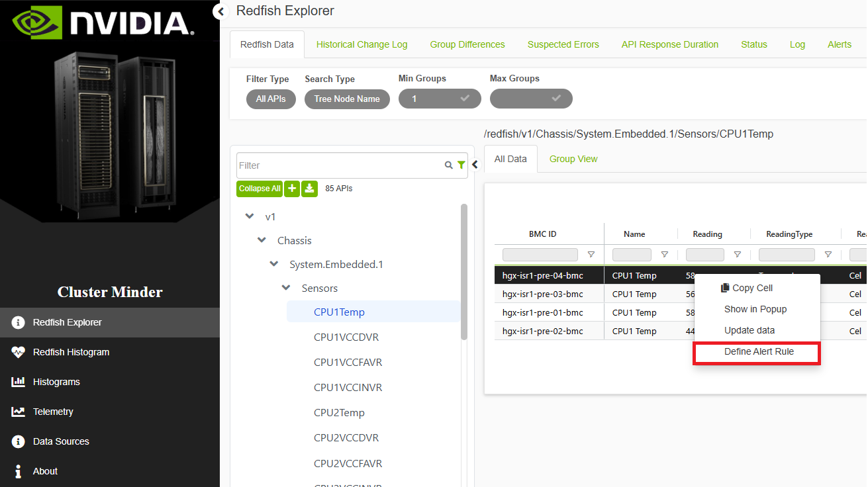The image size is (868, 487).
Task: Collapse the tree panel with the chevron
Action: pos(475,165)
